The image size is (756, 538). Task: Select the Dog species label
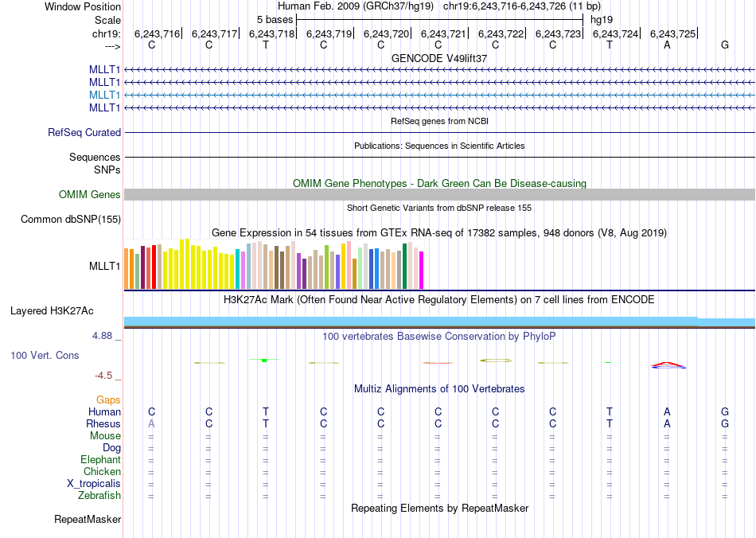coord(111,448)
